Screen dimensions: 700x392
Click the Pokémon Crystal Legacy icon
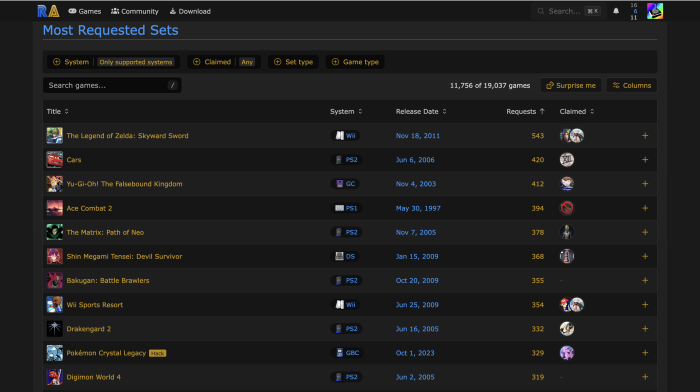coord(54,353)
